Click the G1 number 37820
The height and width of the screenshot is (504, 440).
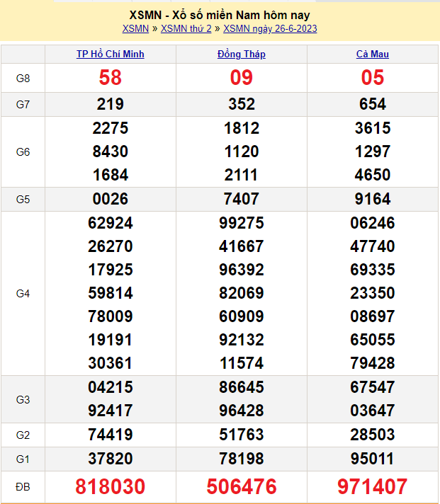click(x=111, y=459)
